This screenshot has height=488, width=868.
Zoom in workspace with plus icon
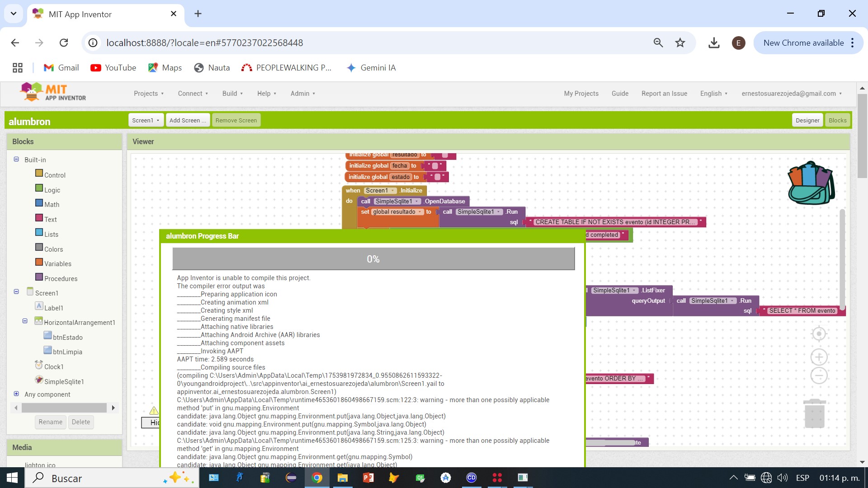[819, 357]
